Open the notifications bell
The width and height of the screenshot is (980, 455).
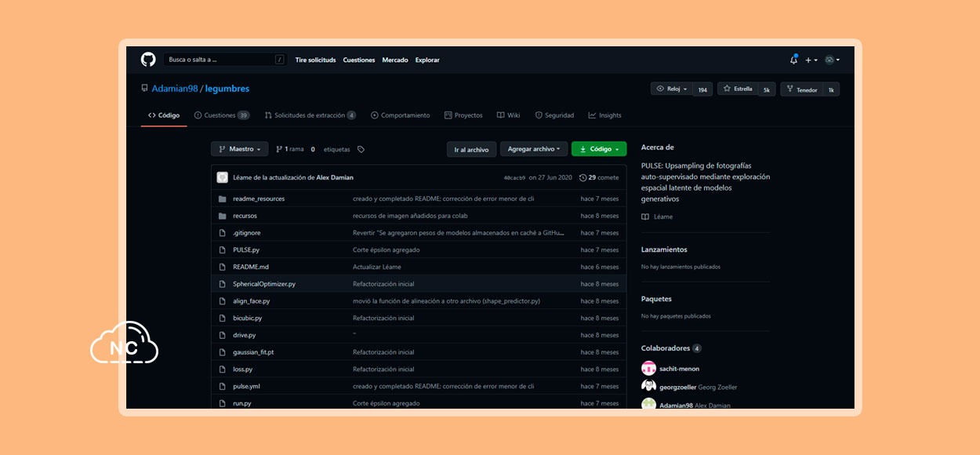pos(793,60)
